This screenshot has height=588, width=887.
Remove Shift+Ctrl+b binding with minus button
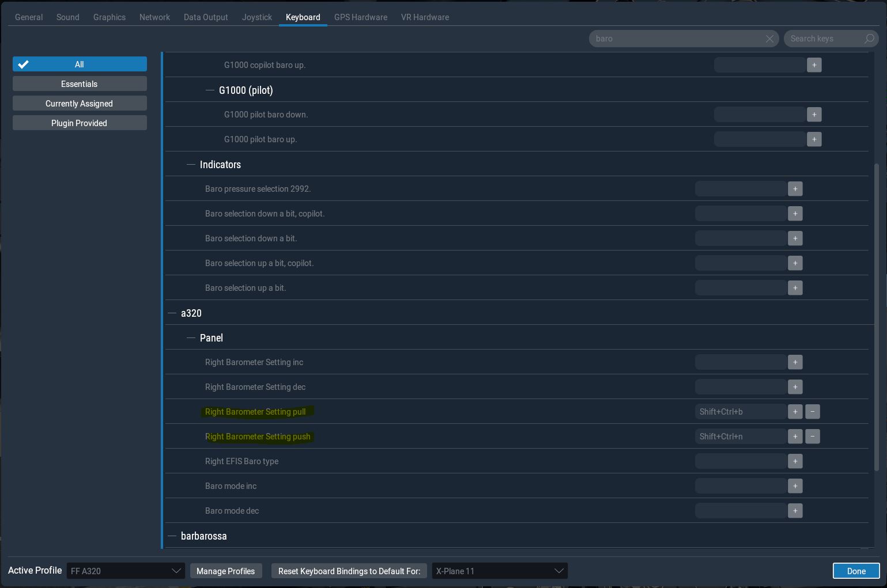(x=812, y=412)
